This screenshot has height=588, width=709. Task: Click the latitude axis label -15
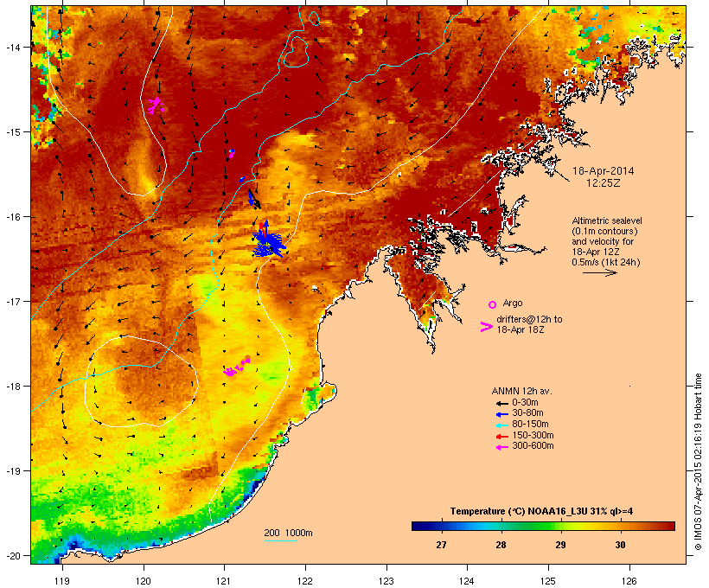(12, 131)
